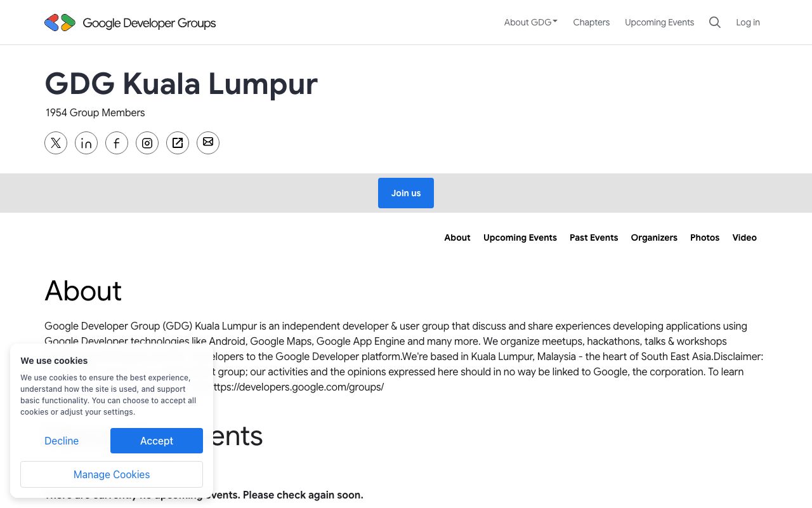This screenshot has height=508, width=812.
Task: Click the About section heading
Action: (83, 291)
